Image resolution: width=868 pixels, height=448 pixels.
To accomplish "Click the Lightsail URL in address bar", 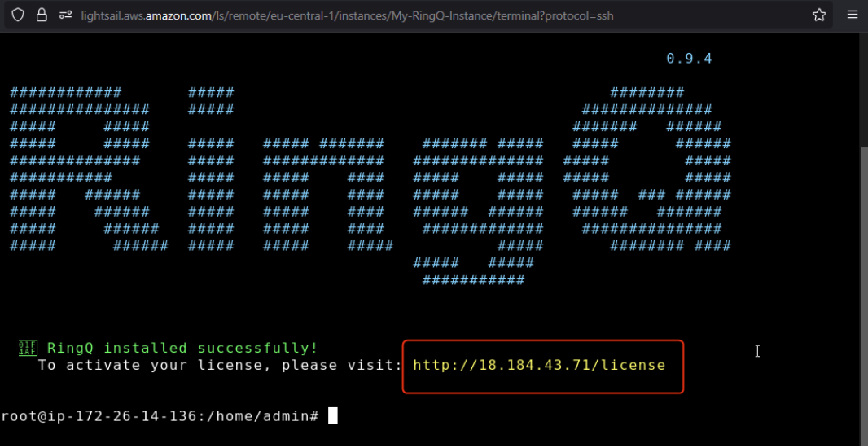I will [347, 15].
